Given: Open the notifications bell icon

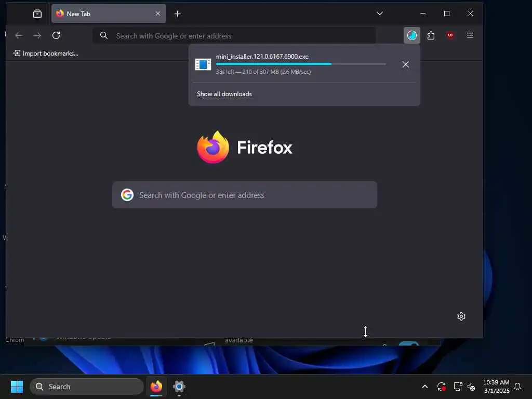Looking at the screenshot, I should [517, 387].
